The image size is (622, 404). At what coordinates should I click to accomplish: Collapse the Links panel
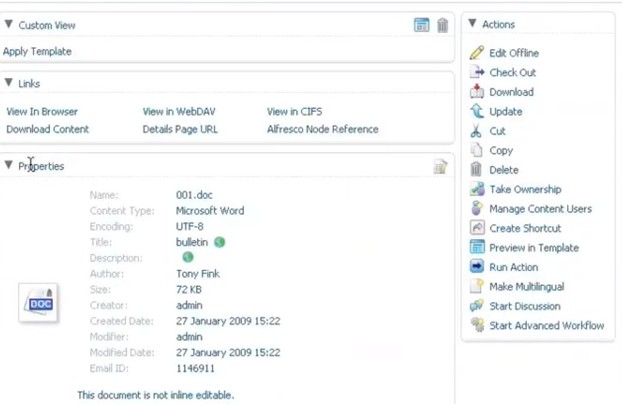[x=9, y=83]
